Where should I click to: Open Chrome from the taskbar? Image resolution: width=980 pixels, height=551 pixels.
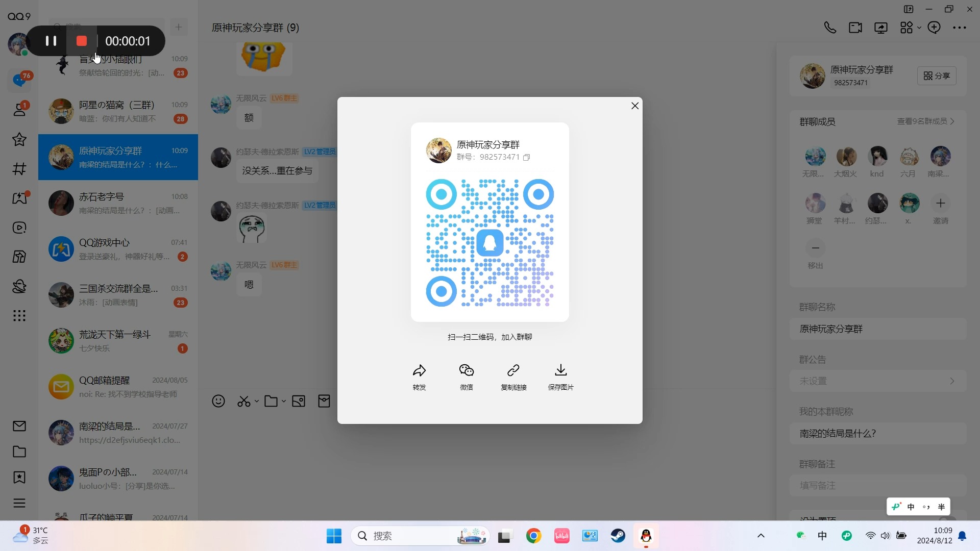pos(533,536)
